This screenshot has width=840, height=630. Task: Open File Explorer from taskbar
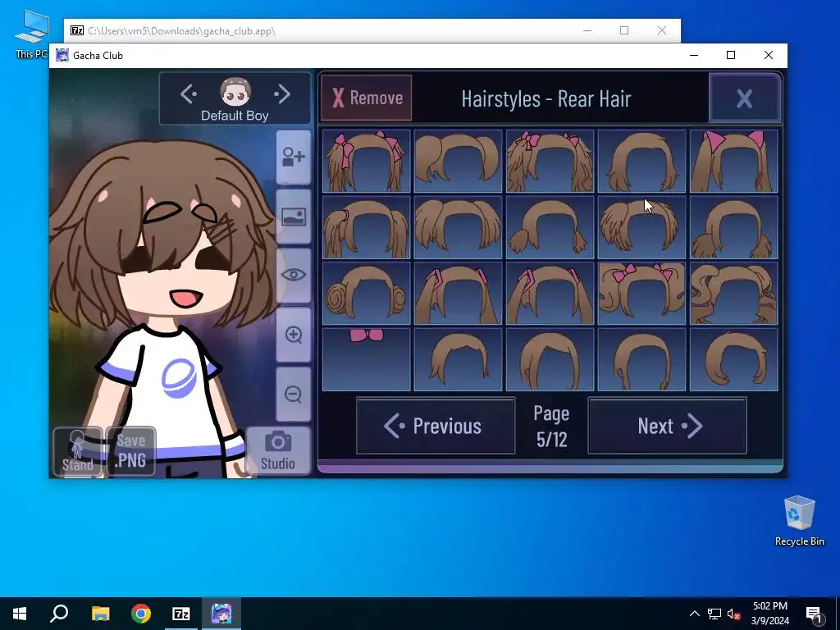(x=100, y=614)
